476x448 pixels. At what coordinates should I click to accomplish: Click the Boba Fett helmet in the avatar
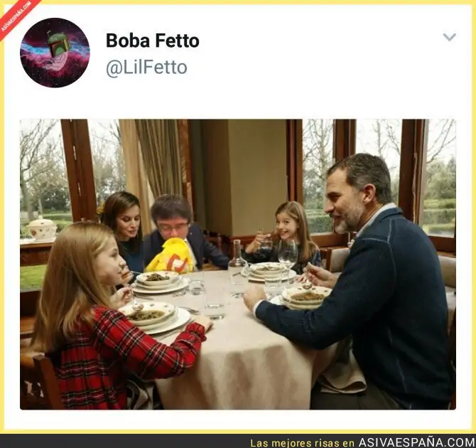[58, 44]
